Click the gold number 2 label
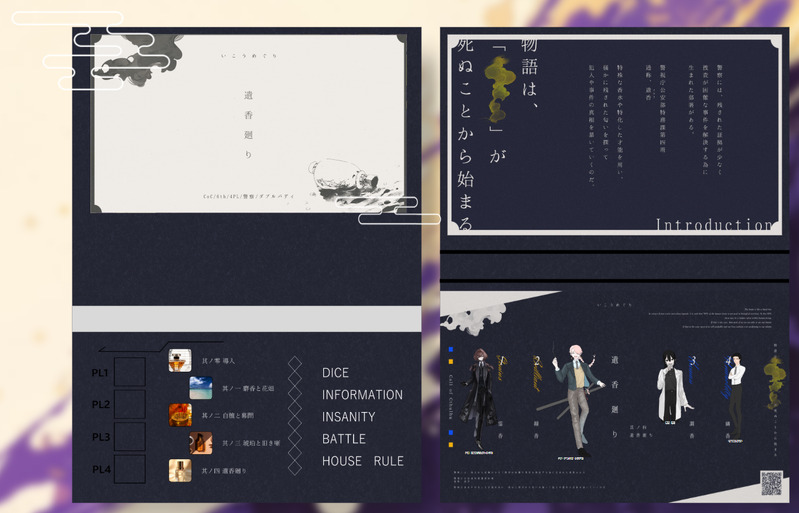Viewport: 799px width, 513px height. point(537,361)
